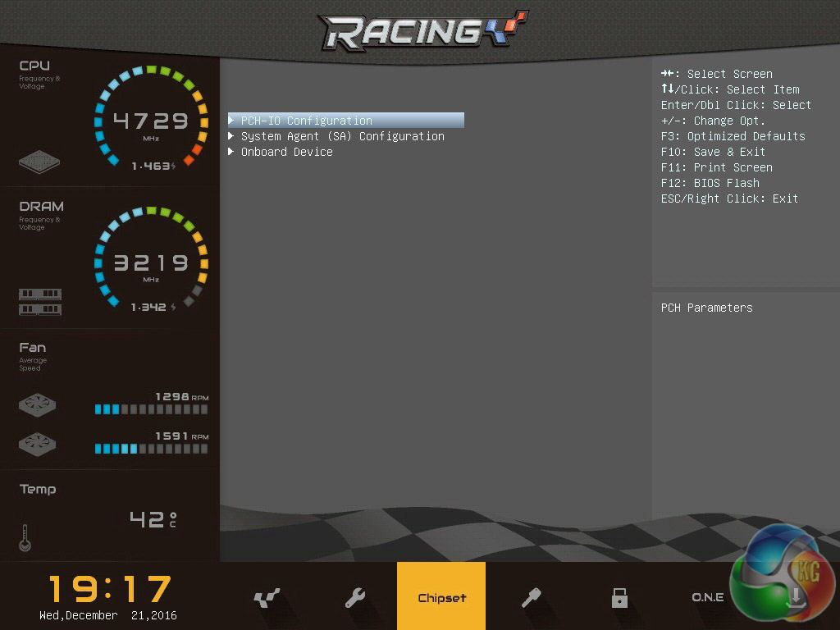This screenshot has height=630, width=840.
Task: Open the first tab with the zigzag track icon
Action: pos(267,598)
